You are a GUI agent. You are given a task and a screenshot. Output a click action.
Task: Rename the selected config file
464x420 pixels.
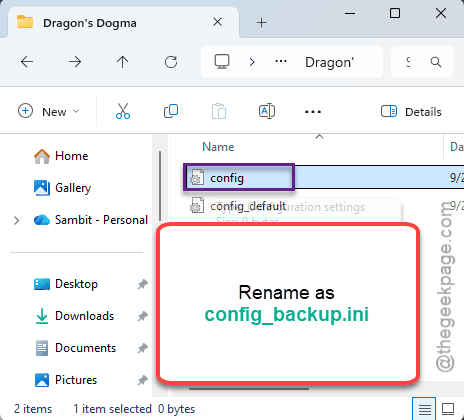pyautogui.click(x=267, y=111)
